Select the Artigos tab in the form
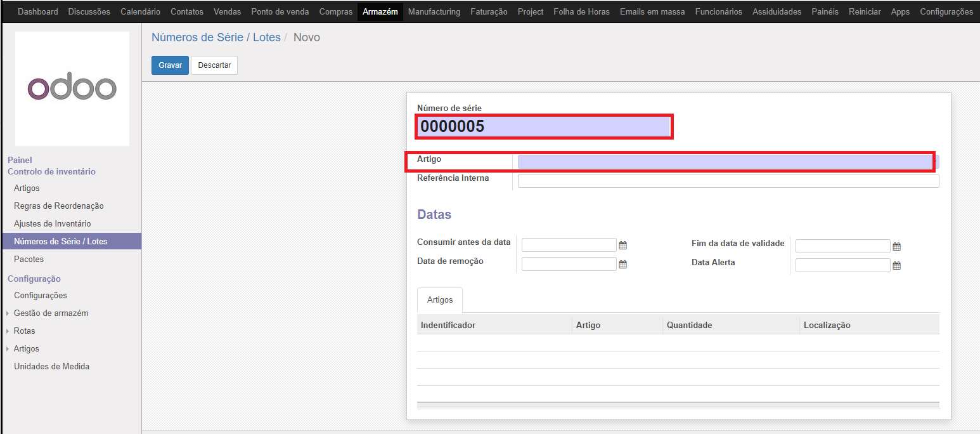Viewport: 980px width, 434px height. [440, 299]
